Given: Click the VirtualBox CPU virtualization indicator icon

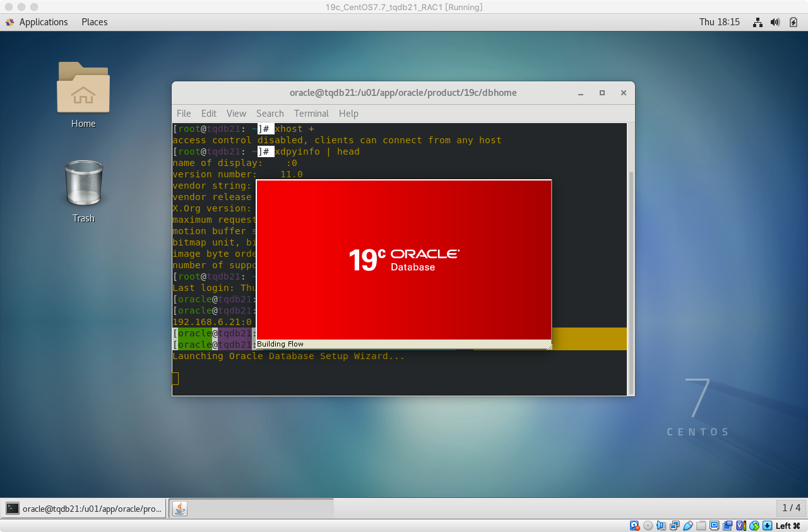Looking at the screenshot, I should coord(741,526).
